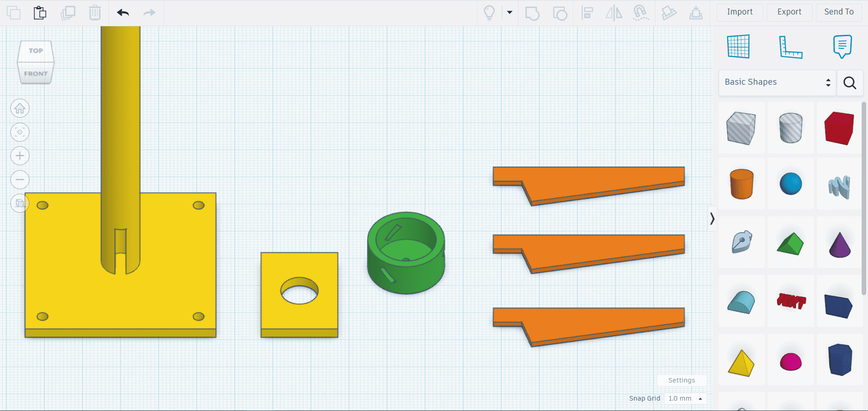Collapse the shapes panel with the chevron
868x411 pixels.
[712, 219]
